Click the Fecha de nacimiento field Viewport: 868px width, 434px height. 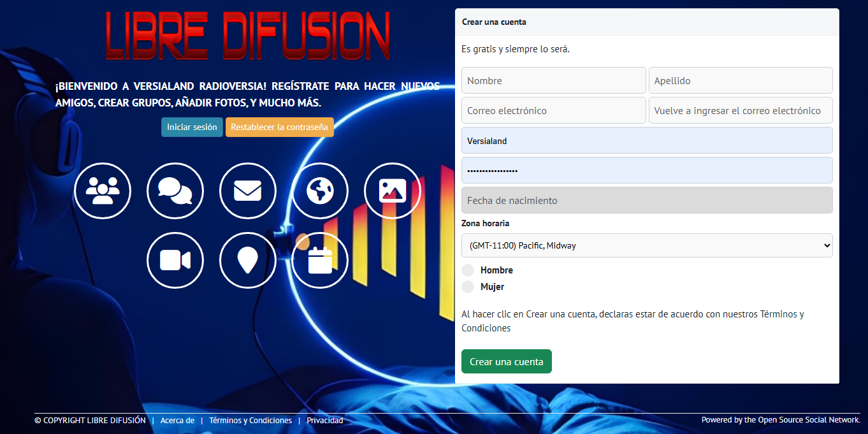click(x=647, y=200)
